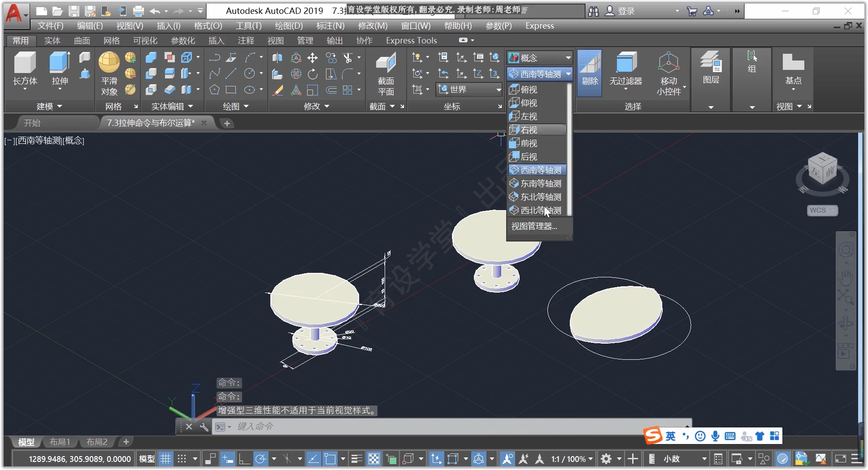Click the view list scrollbar
868x470 pixels.
click(x=569, y=149)
